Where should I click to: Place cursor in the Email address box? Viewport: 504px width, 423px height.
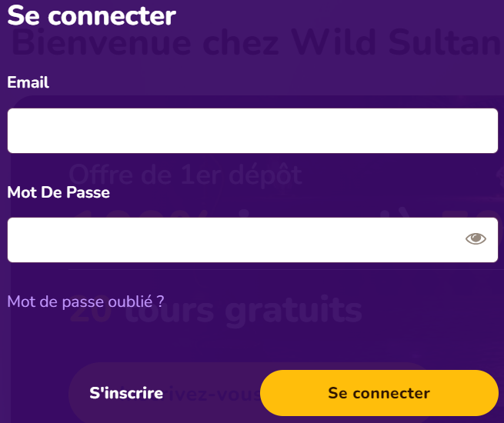[252, 131]
